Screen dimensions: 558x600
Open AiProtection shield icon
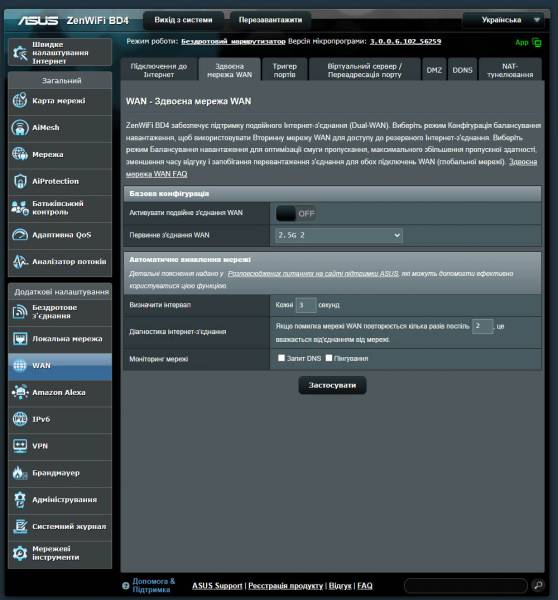[x=20, y=181]
